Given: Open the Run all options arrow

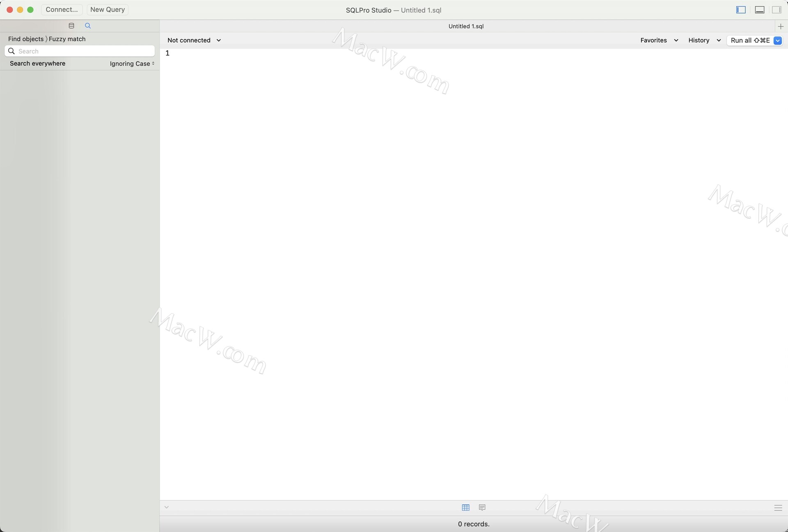Looking at the screenshot, I should (x=778, y=40).
